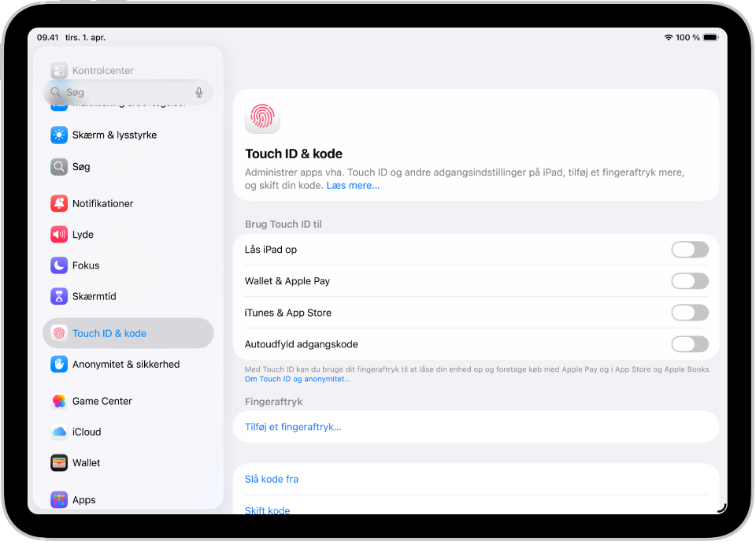This screenshot has height=545, width=756.
Task: Tap the Fokus moon icon
Action: [59, 265]
